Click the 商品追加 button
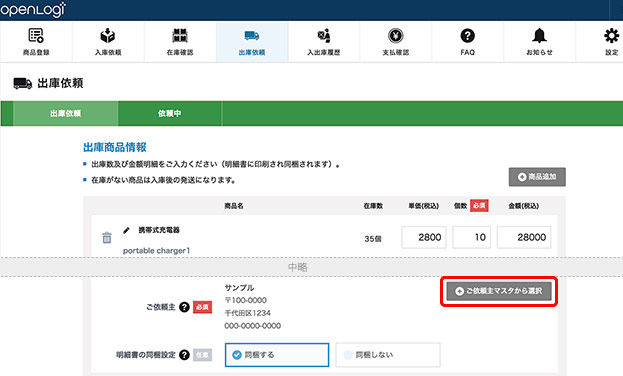The width and height of the screenshot is (623, 376). [537, 177]
